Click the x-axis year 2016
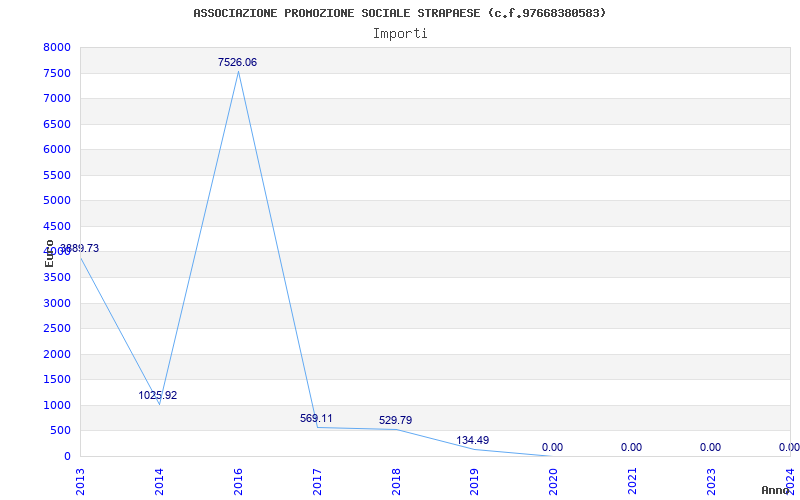 pos(238,482)
